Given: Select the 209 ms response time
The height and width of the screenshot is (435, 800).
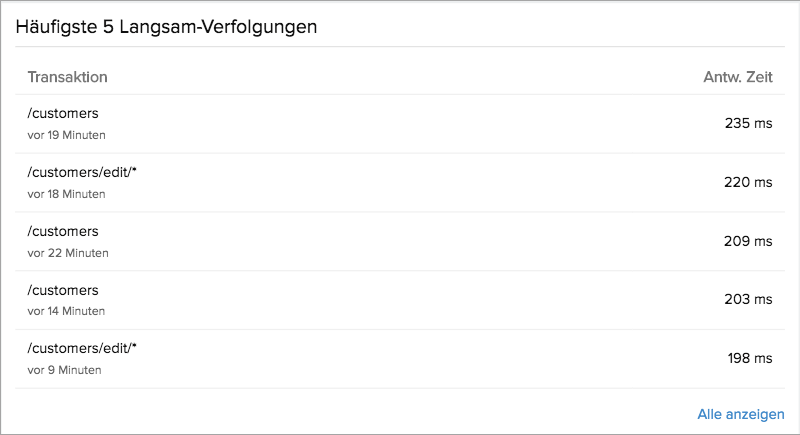Looking at the screenshot, I should pos(748,242).
